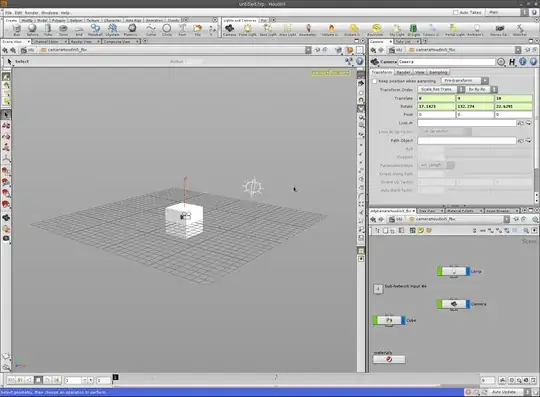540x397 pixels.
Task: Select the Platonic solids shelf tool
Action: [131, 30]
